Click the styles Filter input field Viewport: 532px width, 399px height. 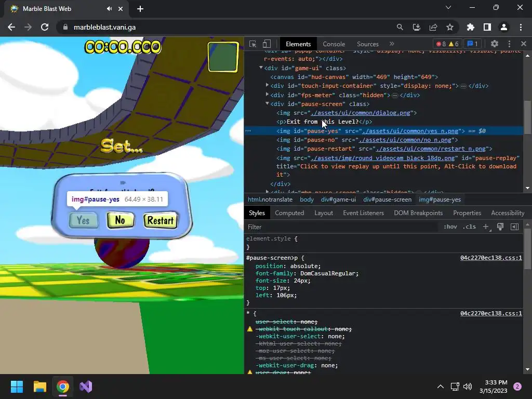pos(341,227)
